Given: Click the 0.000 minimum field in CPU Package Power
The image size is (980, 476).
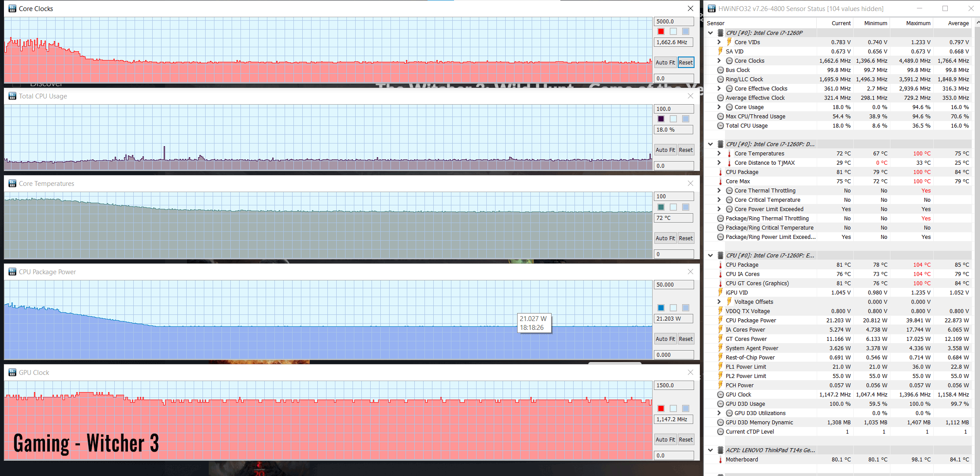Looking at the screenshot, I should [x=673, y=355].
